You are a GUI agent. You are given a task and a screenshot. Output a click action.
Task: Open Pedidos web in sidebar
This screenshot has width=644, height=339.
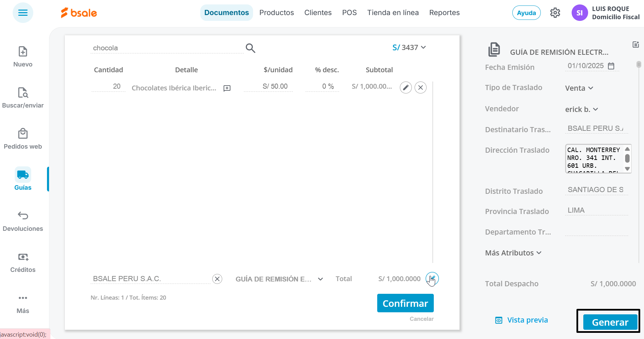coord(23,139)
